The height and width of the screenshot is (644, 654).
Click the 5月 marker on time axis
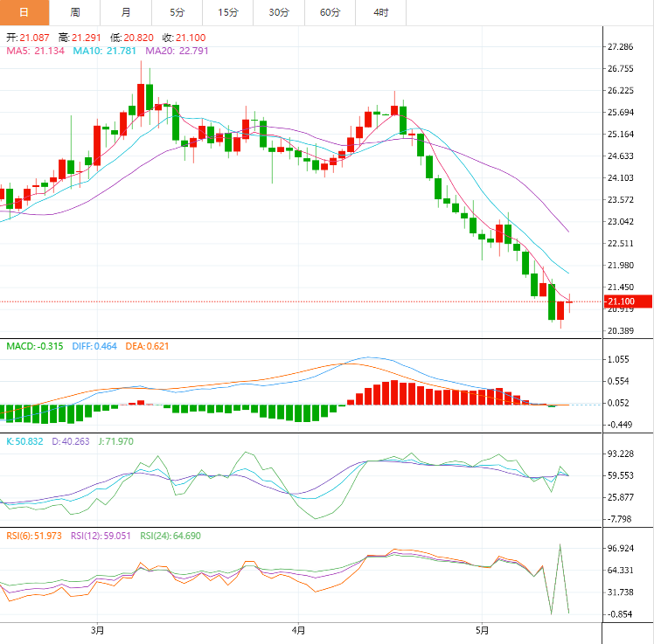(482, 630)
